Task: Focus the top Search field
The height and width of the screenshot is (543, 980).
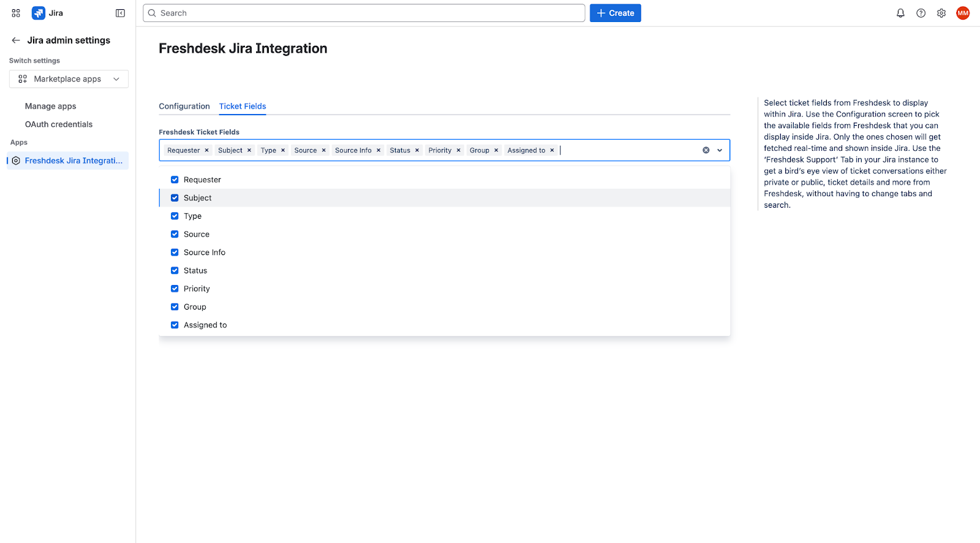Action: pyautogui.click(x=364, y=13)
